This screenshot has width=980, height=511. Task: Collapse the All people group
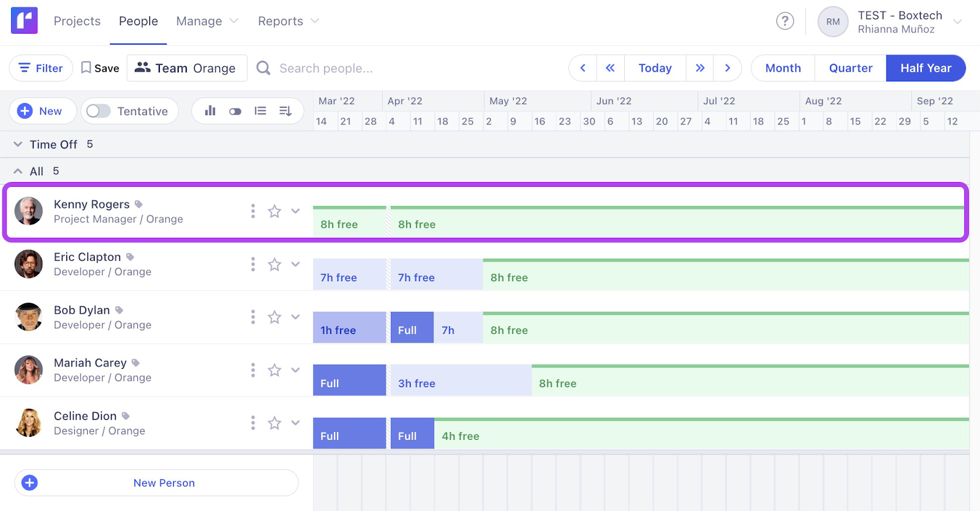coord(18,172)
